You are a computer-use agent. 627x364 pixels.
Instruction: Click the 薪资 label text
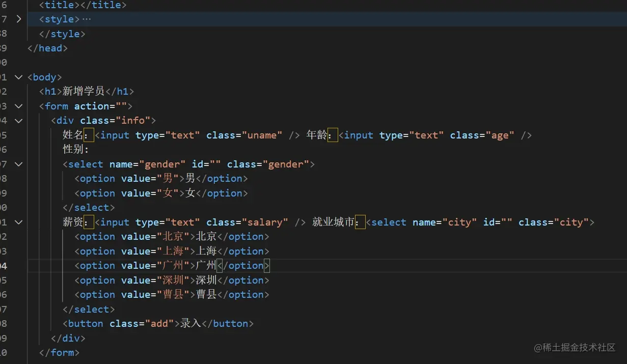(x=73, y=222)
